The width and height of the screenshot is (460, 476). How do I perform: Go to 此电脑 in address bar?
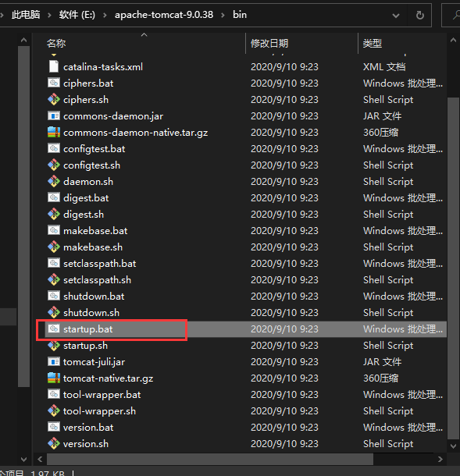26,15
